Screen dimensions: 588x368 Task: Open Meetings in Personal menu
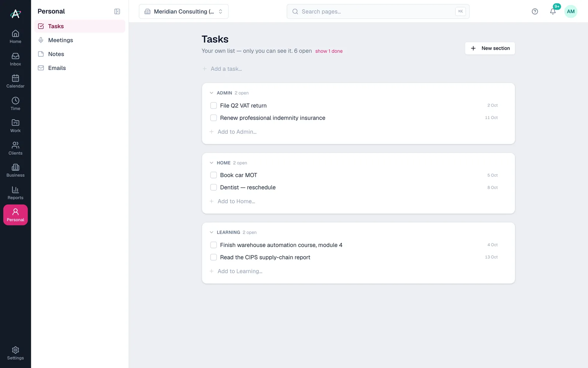click(80, 40)
